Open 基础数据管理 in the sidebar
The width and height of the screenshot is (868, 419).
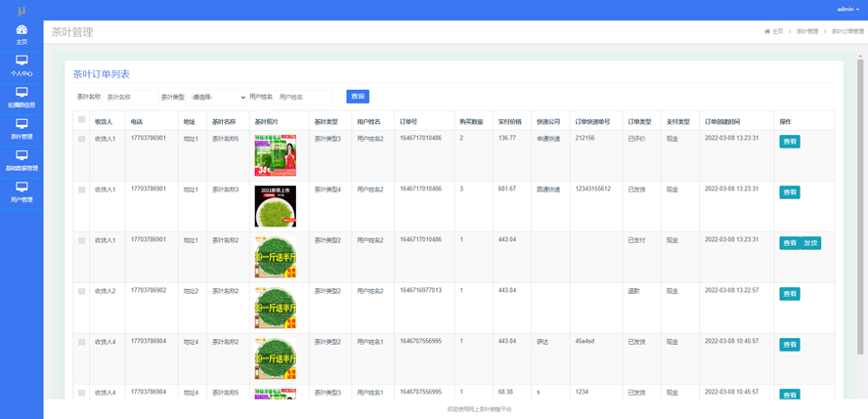tap(22, 161)
